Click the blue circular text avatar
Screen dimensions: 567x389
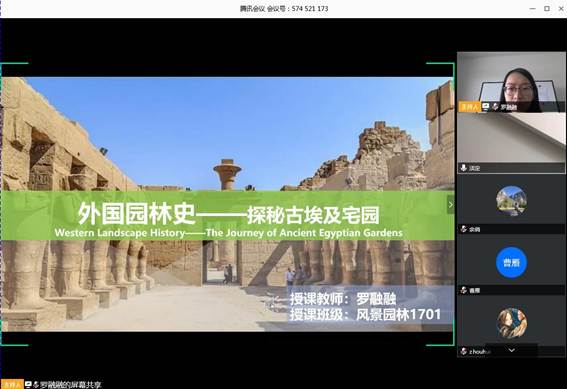pyautogui.click(x=511, y=262)
